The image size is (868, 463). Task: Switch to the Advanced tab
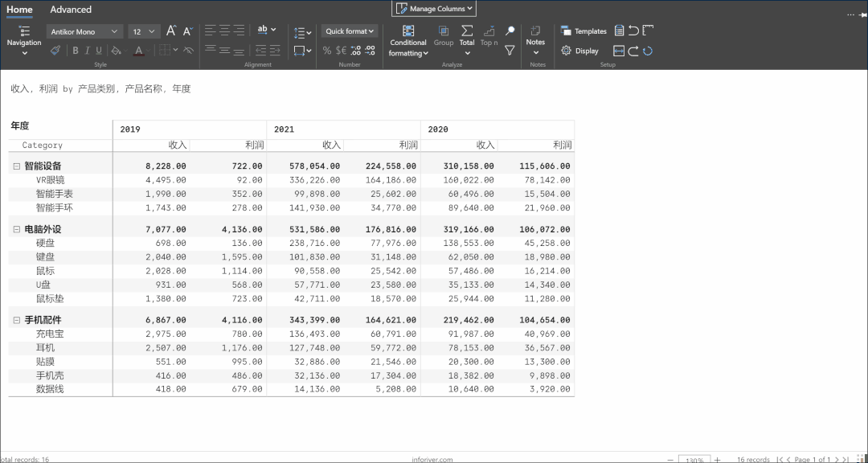pyautogui.click(x=71, y=10)
